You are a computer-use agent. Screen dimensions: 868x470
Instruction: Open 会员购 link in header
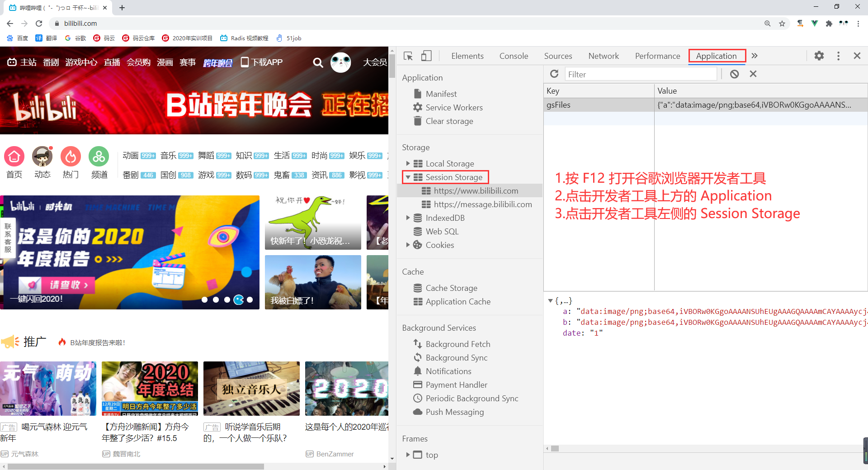pos(138,62)
